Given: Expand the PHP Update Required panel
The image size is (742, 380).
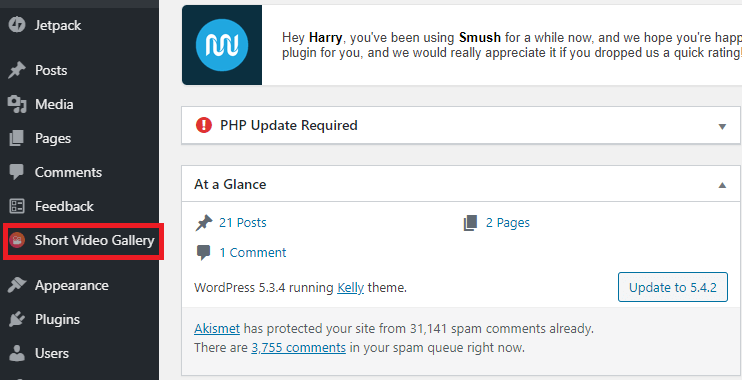Looking at the screenshot, I should [x=722, y=126].
